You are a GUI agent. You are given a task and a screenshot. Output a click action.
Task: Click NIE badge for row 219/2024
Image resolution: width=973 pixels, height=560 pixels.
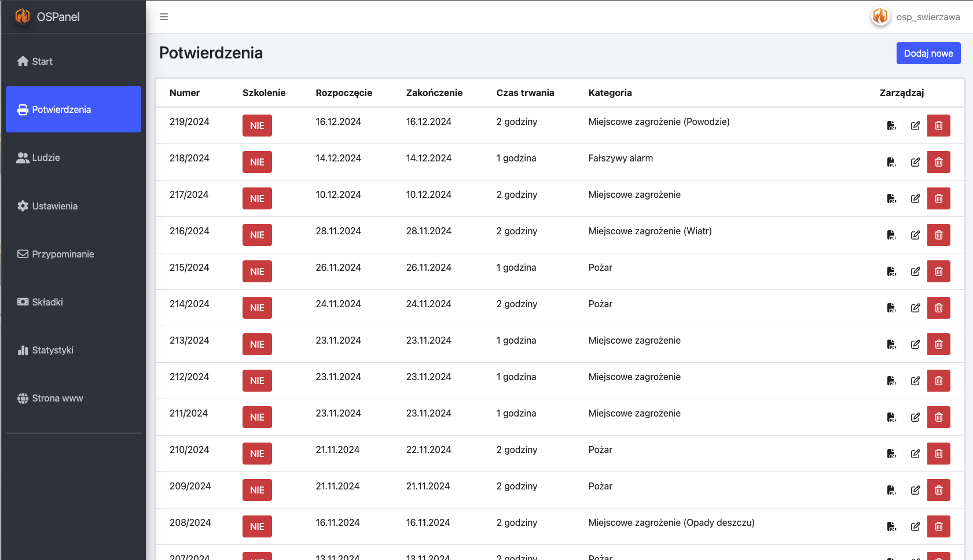(x=257, y=126)
